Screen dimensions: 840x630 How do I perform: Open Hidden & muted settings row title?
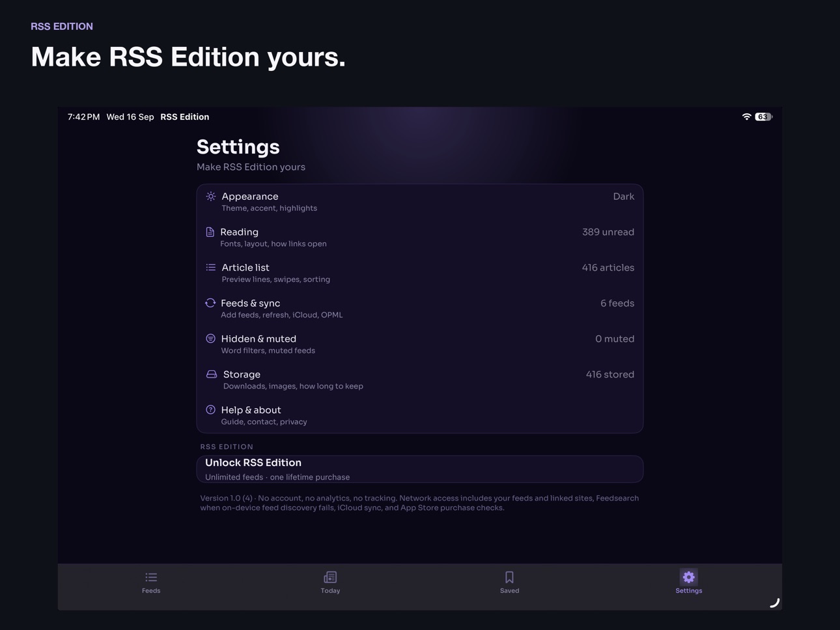click(x=259, y=339)
